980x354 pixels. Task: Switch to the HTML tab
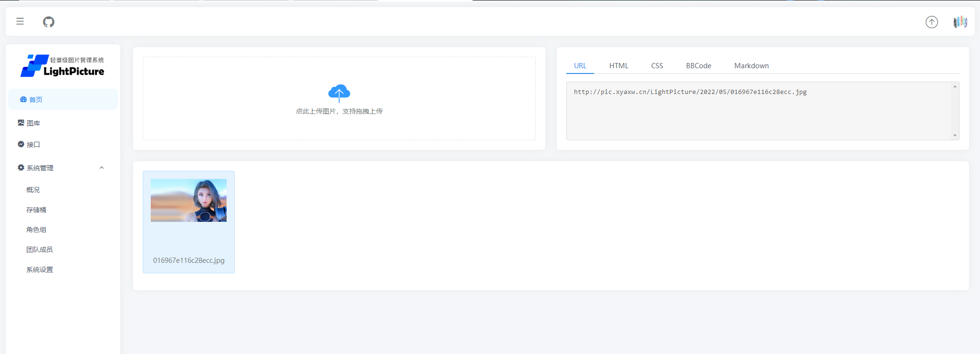point(618,66)
